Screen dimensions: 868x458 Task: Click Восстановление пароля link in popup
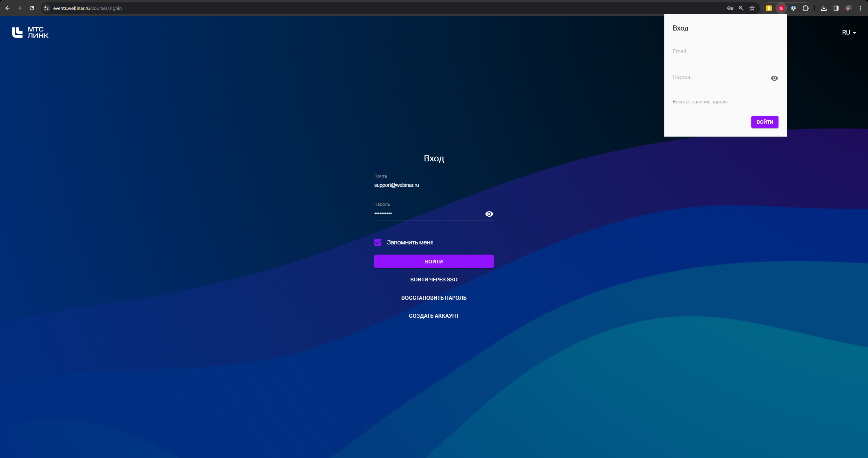pos(700,102)
